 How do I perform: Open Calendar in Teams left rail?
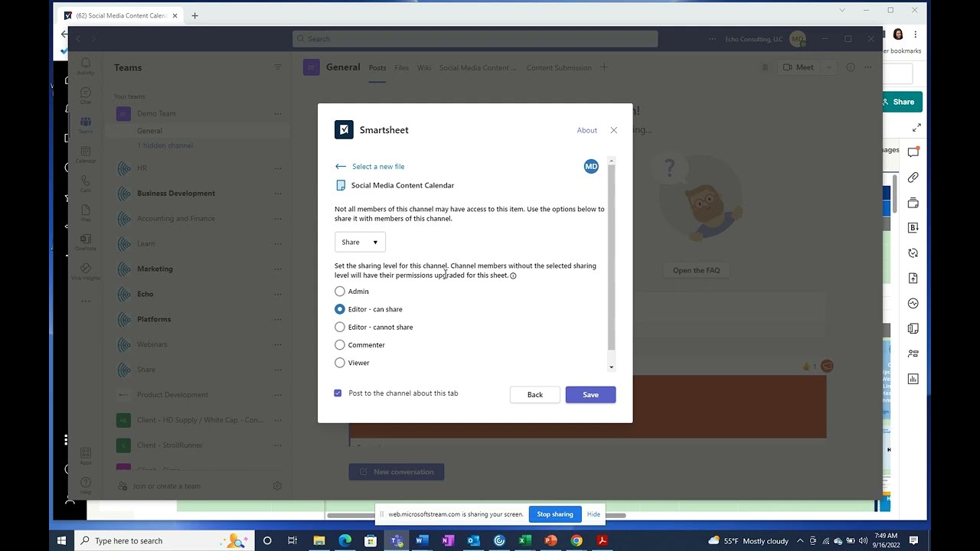point(86,155)
